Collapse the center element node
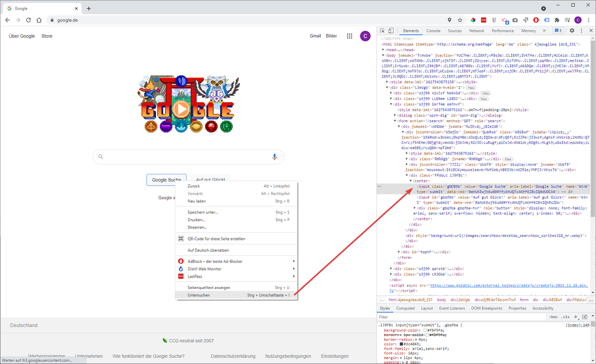This screenshot has height=364, width=596. [x=411, y=181]
